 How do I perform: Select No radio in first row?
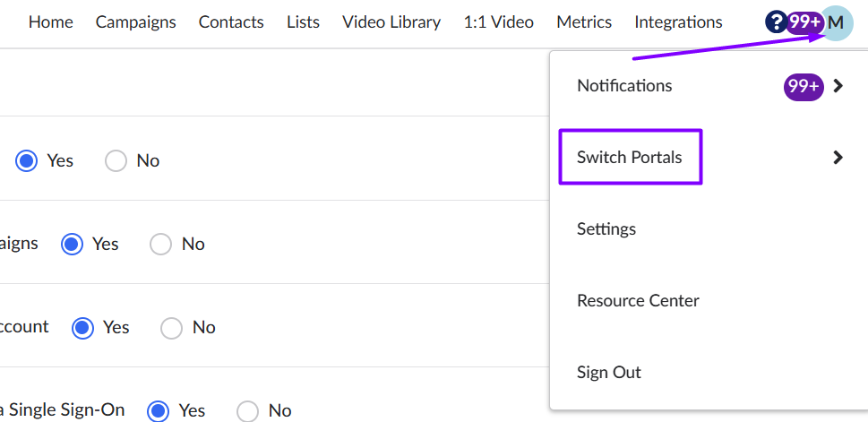coord(116,161)
